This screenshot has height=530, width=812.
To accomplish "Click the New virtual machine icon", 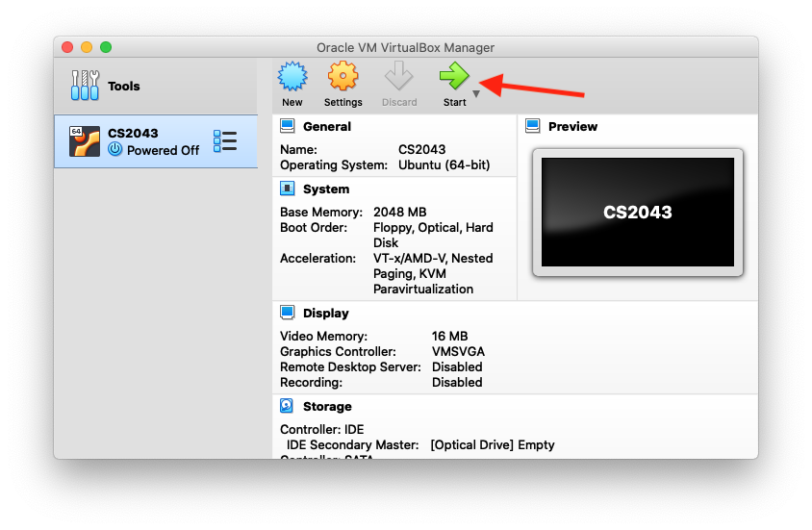I will (292, 76).
